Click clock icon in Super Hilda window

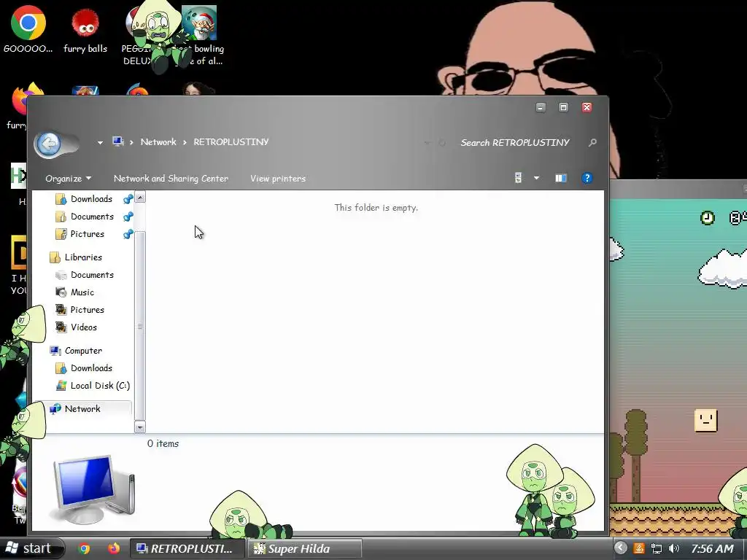[708, 217]
